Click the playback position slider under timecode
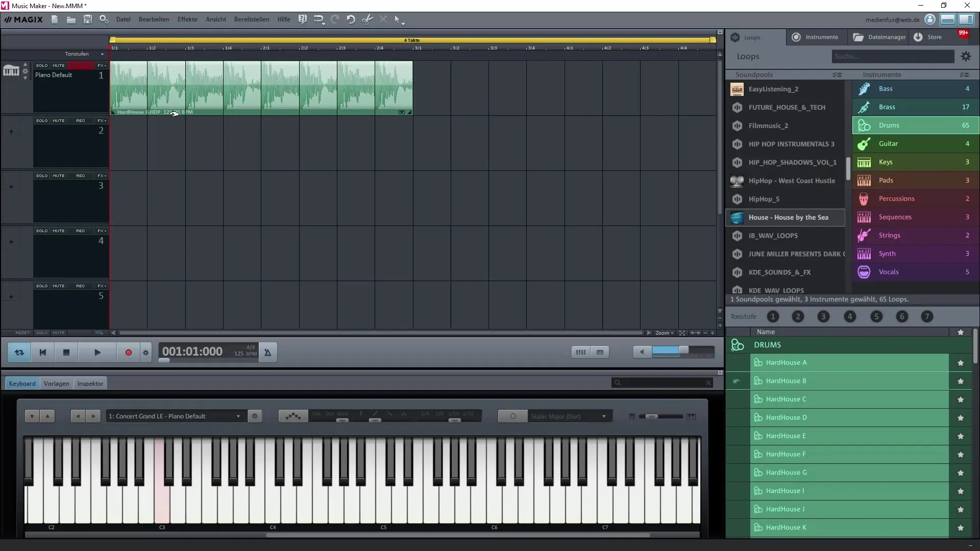Screen dimensions: 980x551 [x=164, y=360]
